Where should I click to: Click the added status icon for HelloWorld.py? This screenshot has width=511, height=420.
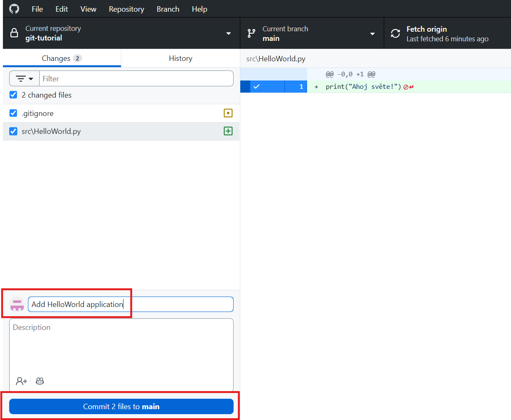tap(228, 131)
